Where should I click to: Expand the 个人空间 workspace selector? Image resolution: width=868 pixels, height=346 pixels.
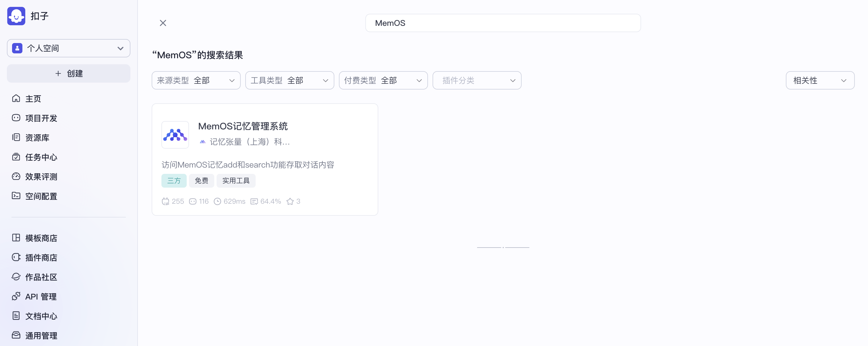[68, 48]
